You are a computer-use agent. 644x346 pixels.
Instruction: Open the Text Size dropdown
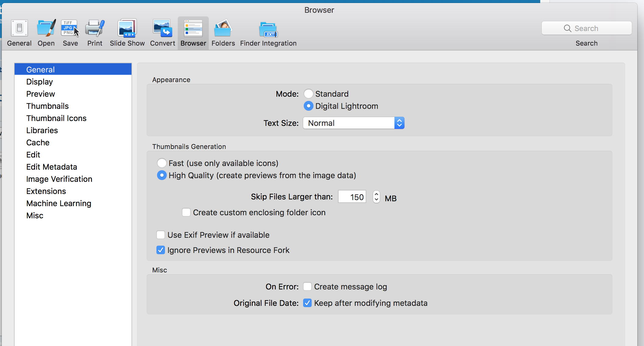353,123
